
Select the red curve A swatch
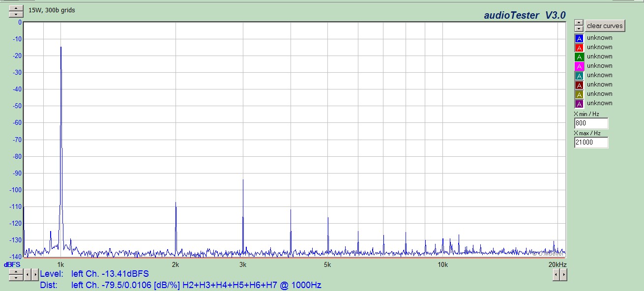(x=579, y=48)
